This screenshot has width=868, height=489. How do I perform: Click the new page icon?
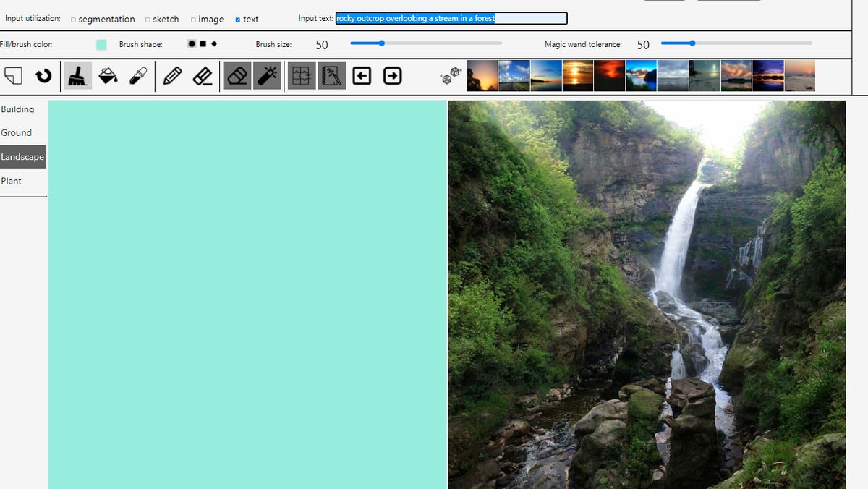13,75
